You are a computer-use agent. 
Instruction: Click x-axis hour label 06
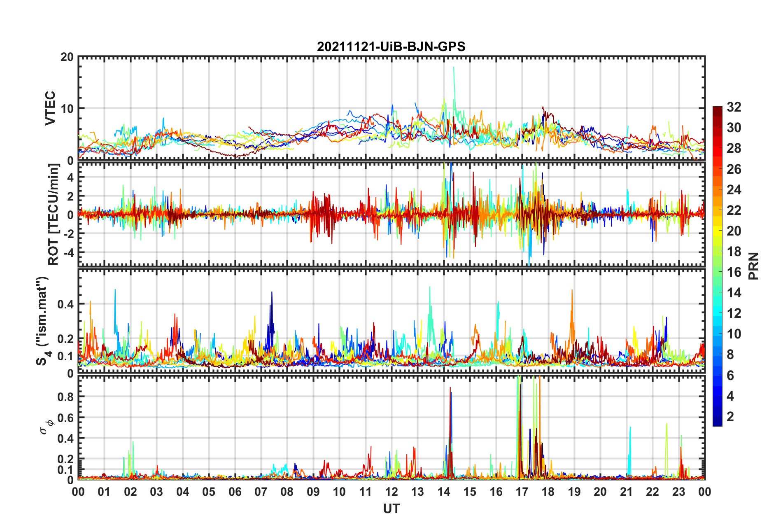235,492
